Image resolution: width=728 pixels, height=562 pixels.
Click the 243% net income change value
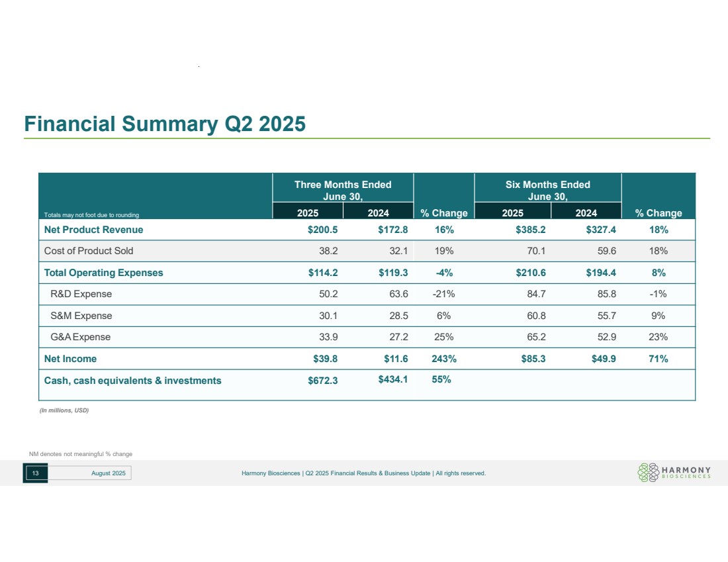443,359
